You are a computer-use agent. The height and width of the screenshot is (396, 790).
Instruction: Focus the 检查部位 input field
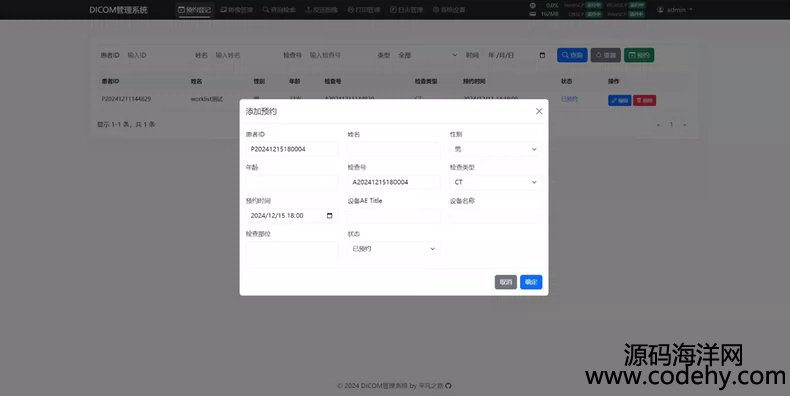pos(292,249)
